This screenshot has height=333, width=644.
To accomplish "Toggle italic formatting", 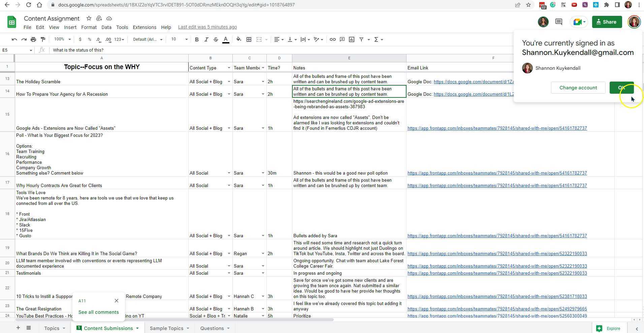I will click(206, 39).
